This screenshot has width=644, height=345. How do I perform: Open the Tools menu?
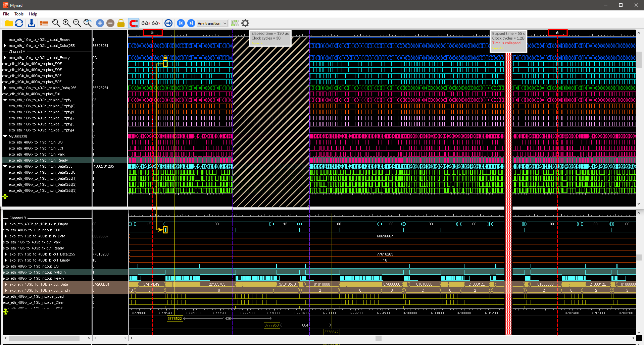[x=19, y=14]
